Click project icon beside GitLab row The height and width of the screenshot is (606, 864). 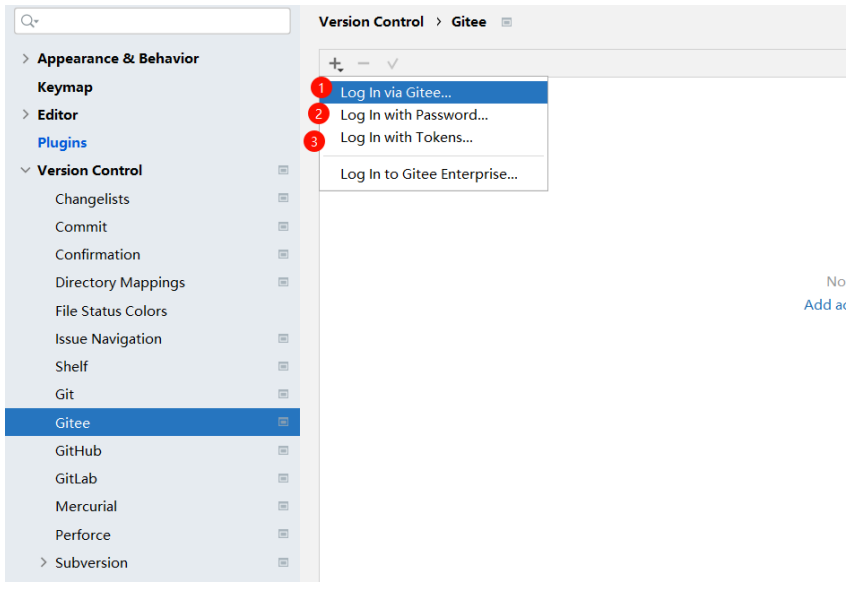point(283,478)
